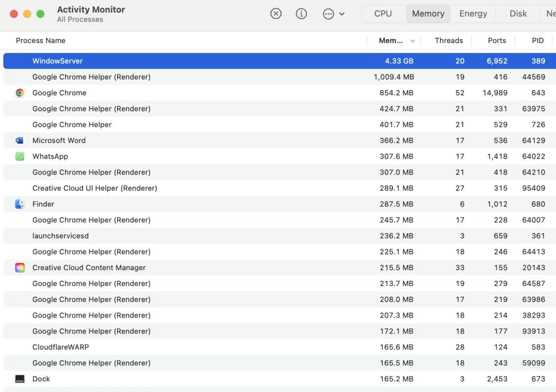This screenshot has height=392, width=556.
Task: Click the Dock process icon
Action: click(x=20, y=379)
